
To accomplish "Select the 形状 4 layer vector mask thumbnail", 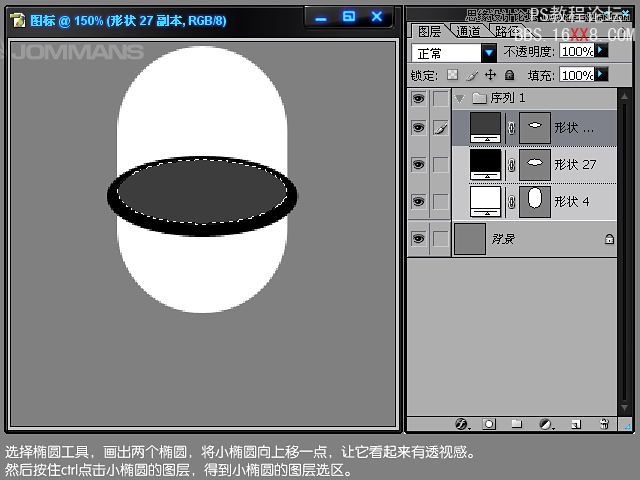I will [x=535, y=201].
